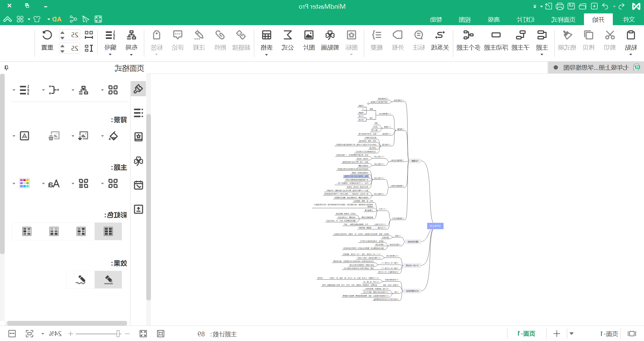Image resolution: width=644 pixels, height=341 pixels.
Task: Switch to the File (文件) tab
Action: [629, 19]
